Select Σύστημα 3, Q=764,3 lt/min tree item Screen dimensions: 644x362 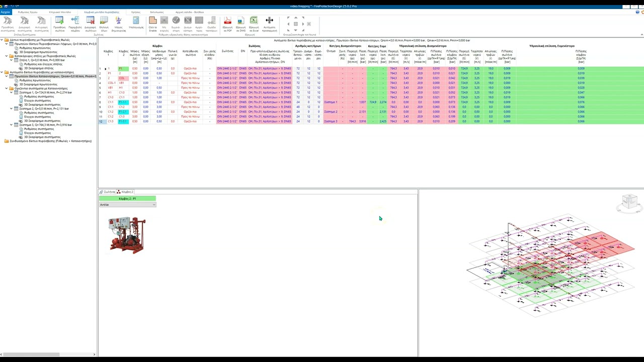[46, 125]
